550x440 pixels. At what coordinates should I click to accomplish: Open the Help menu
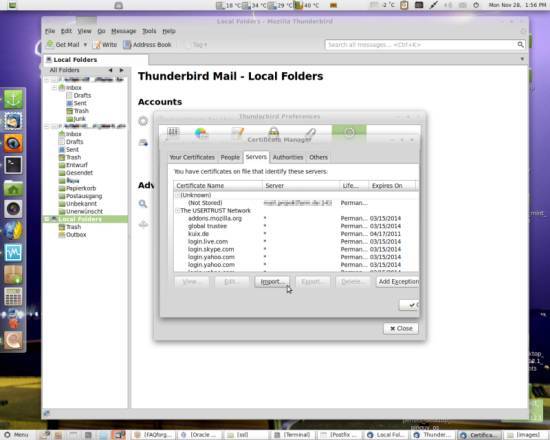[169, 31]
